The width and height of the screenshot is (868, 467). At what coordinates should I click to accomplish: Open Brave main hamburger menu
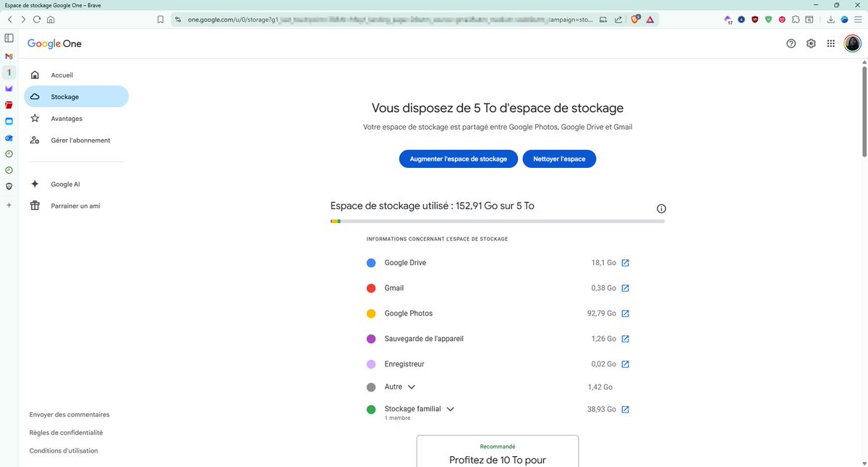(858, 20)
